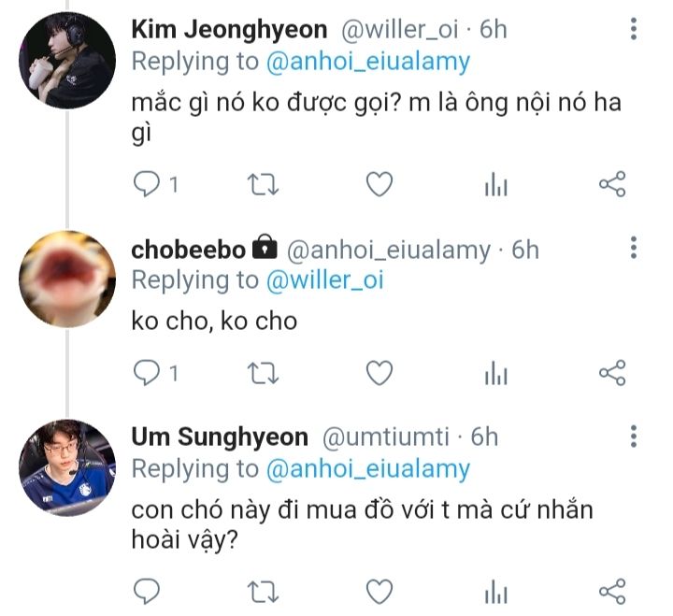The width and height of the screenshot is (673, 616).
Task: Like Um Sunghyeon's tweet
Action: click(379, 591)
